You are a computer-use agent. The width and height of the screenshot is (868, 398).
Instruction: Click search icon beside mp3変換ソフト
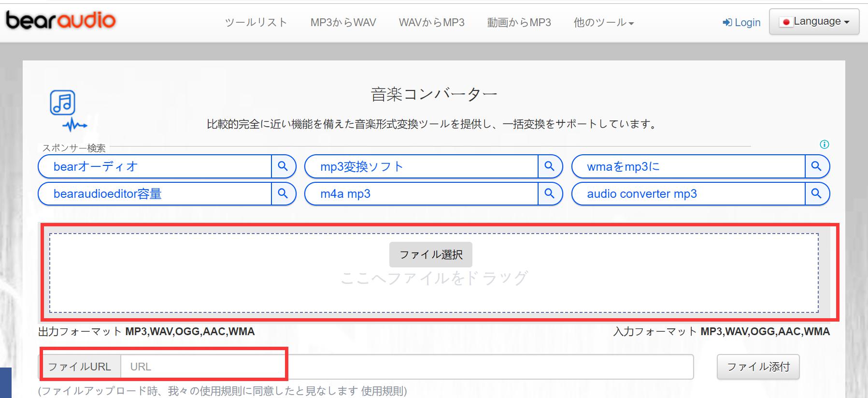(x=550, y=166)
